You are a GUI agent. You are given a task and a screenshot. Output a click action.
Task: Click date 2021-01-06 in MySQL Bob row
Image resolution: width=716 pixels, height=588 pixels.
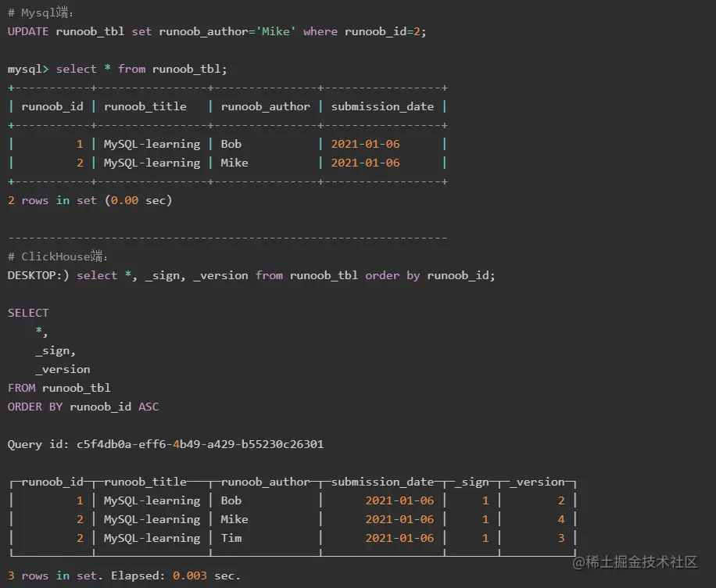365,144
